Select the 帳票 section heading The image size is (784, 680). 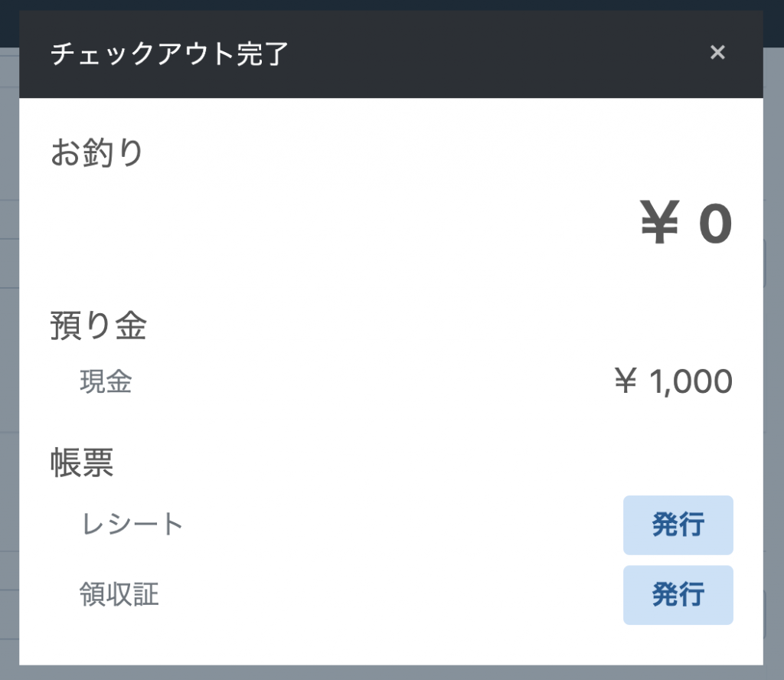(82, 463)
